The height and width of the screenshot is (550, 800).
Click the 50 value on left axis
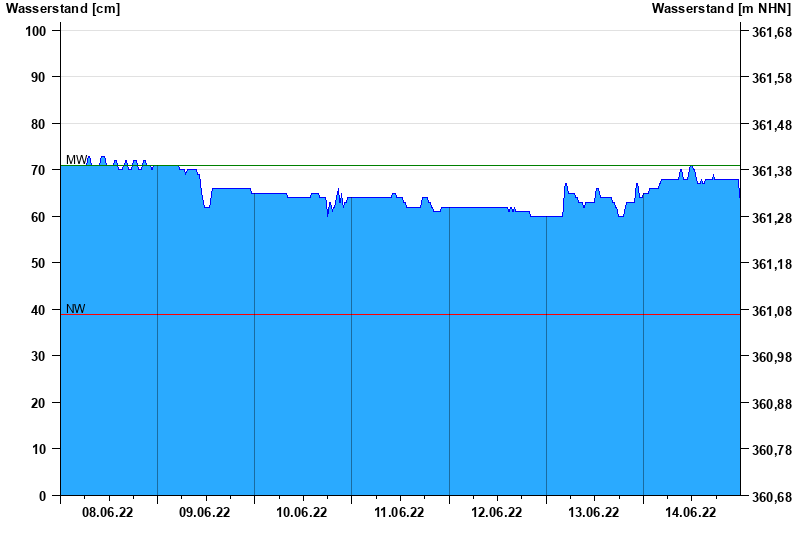[x=39, y=263]
